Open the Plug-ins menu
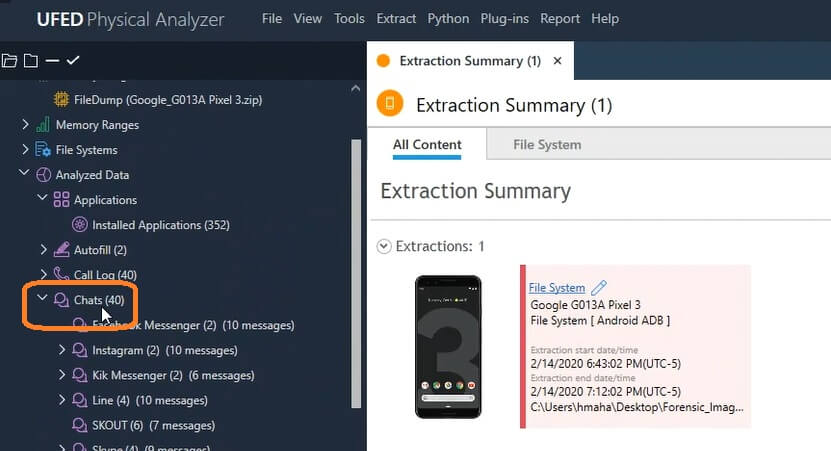This screenshot has width=831, height=451. click(x=505, y=19)
